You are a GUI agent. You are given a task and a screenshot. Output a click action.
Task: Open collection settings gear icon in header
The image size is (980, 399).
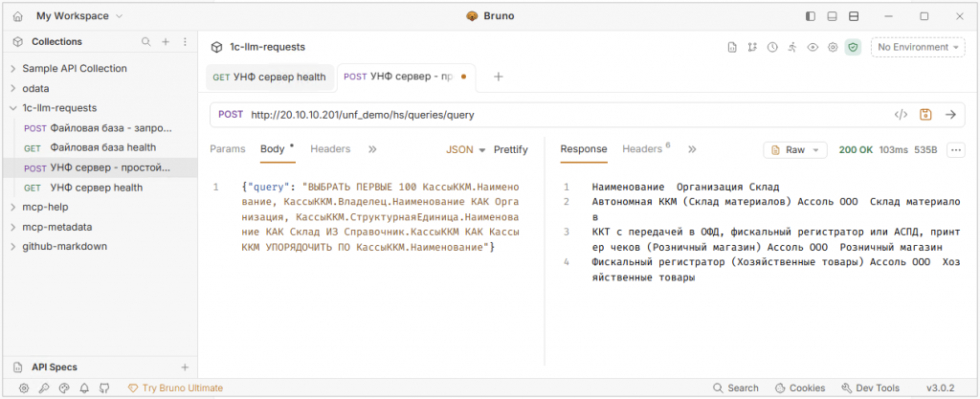(833, 47)
